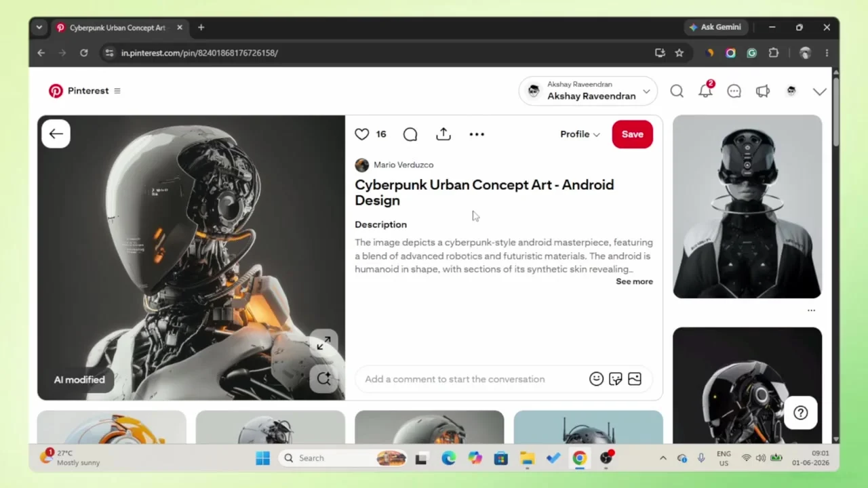Expand the Profile board dropdown

pyautogui.click(x=580, y=134)
